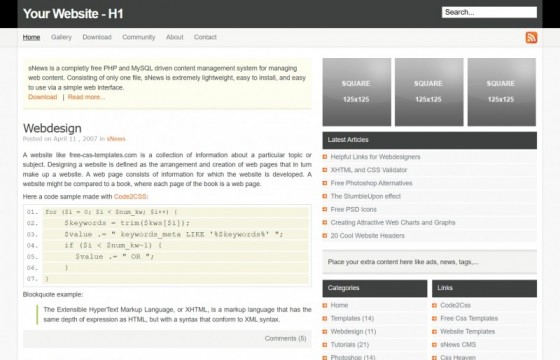
Task: Click bullet icon beside Tutorials (21)
Action: 325,345
